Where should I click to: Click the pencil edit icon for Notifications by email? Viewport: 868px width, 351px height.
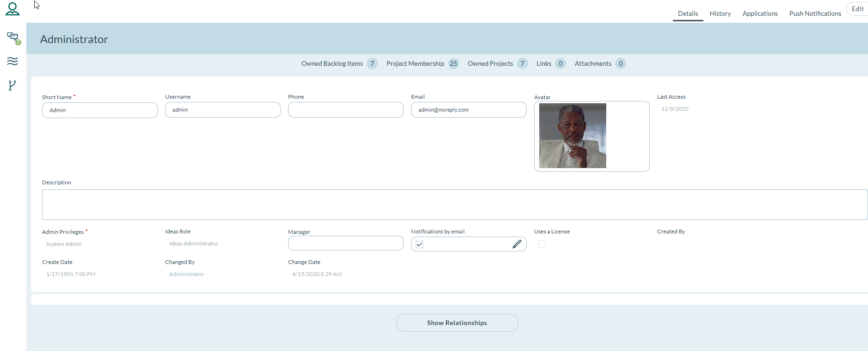(x=517, y=244)
